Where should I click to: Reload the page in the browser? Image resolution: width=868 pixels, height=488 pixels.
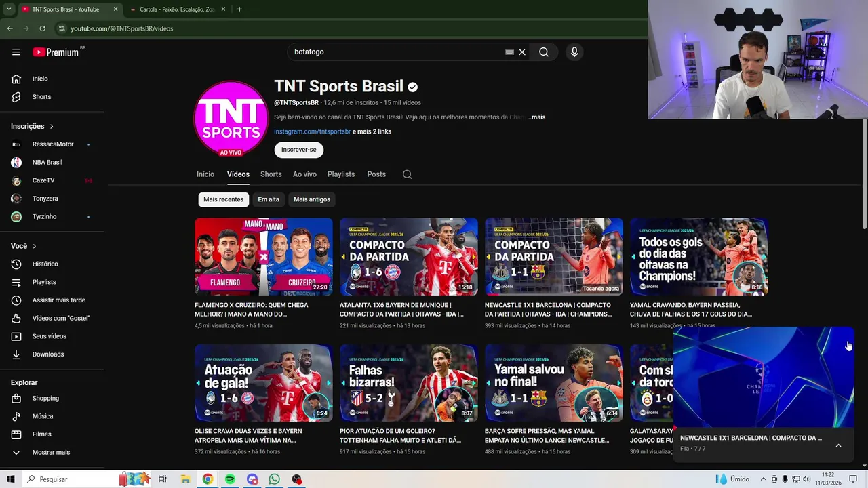pos(42,28)
